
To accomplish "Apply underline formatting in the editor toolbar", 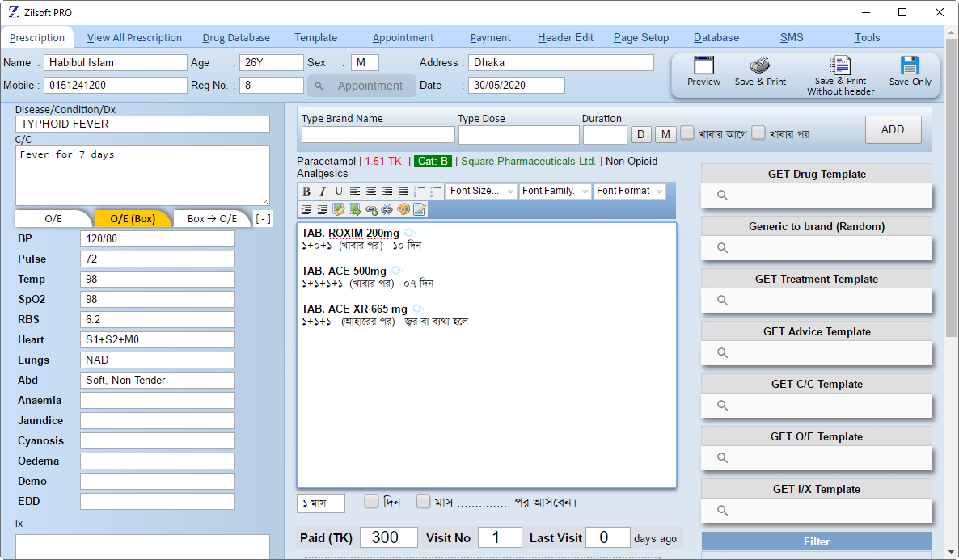I will (338, 192).
